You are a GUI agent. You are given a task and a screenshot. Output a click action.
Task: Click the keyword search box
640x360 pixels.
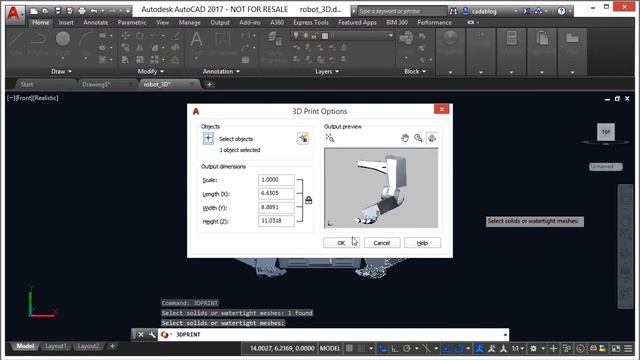click(402, 11)
